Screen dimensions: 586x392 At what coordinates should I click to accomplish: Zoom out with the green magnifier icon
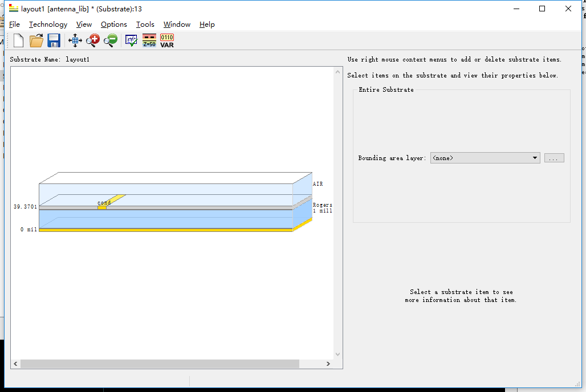(x=110, y=40)
